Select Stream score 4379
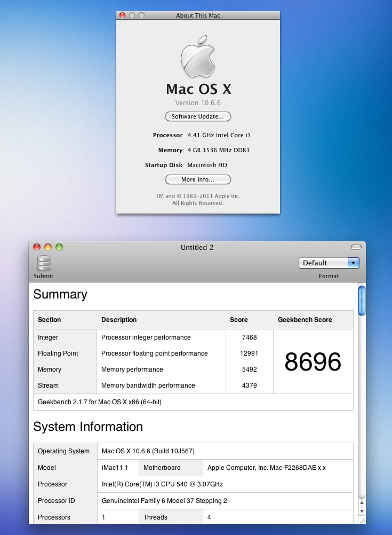 pos(249,385)
